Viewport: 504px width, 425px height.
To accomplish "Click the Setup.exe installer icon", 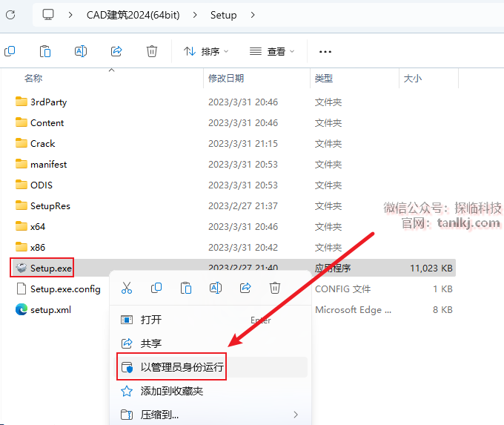I will [x=21, y=268].
